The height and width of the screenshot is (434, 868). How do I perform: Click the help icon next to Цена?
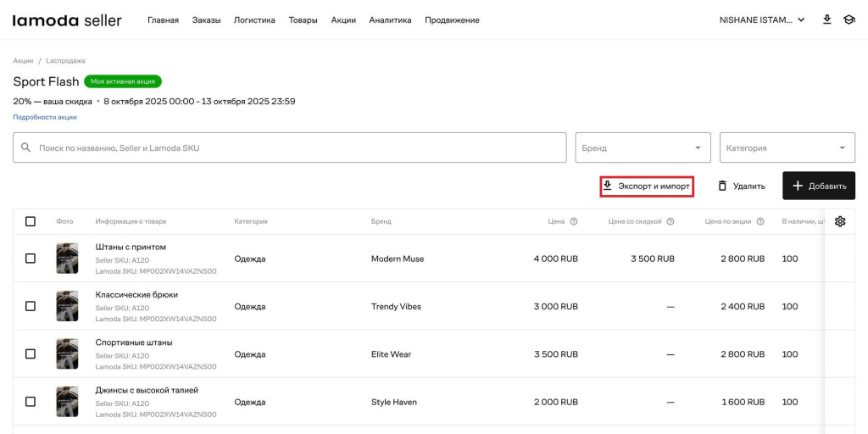click(x=574, y=222)
